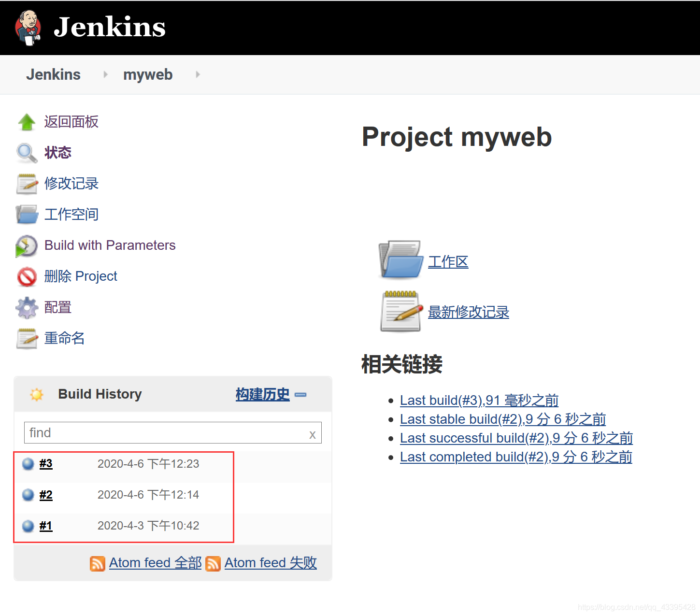Open the dropdown arrow after Jenkins breadcrumb
Viewport: 700px width, 616px height.
click(x=105, y=74)
